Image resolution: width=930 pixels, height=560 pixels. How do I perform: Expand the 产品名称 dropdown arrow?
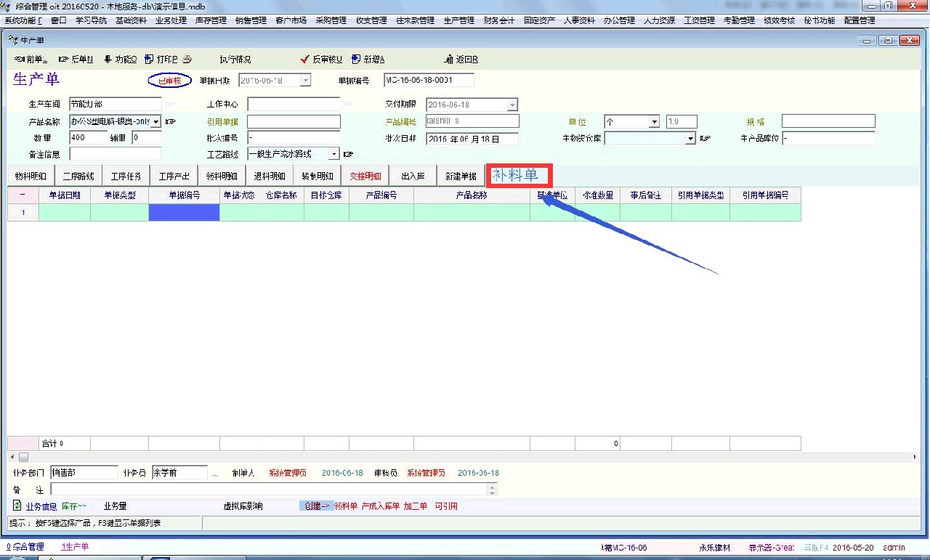pos(156,122)
